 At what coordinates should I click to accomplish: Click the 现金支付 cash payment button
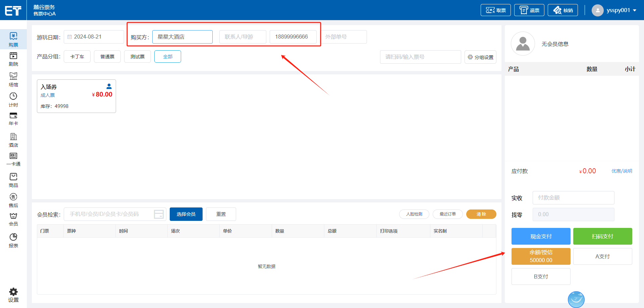point(541,236)
